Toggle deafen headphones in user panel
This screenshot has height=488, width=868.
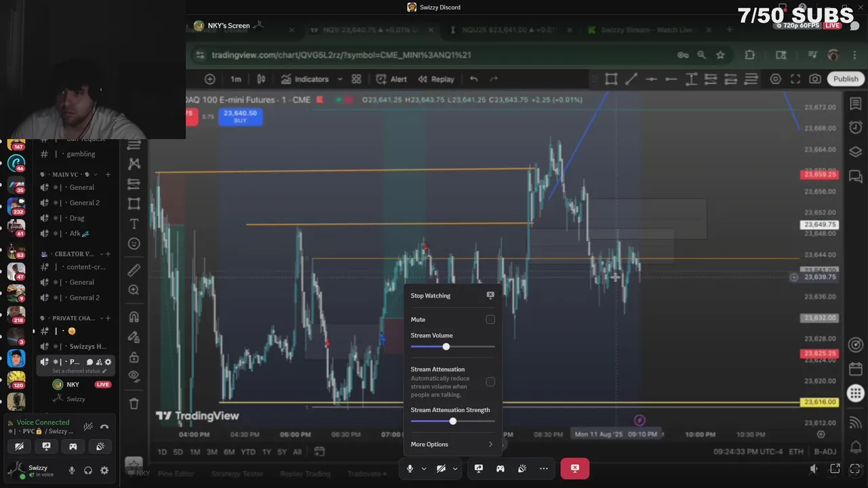coord(88,470)
